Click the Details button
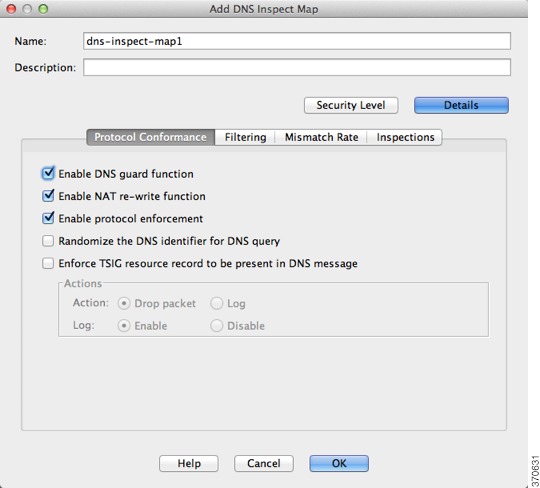This screenshot has width=540, height=488. [x=461, y=105]
